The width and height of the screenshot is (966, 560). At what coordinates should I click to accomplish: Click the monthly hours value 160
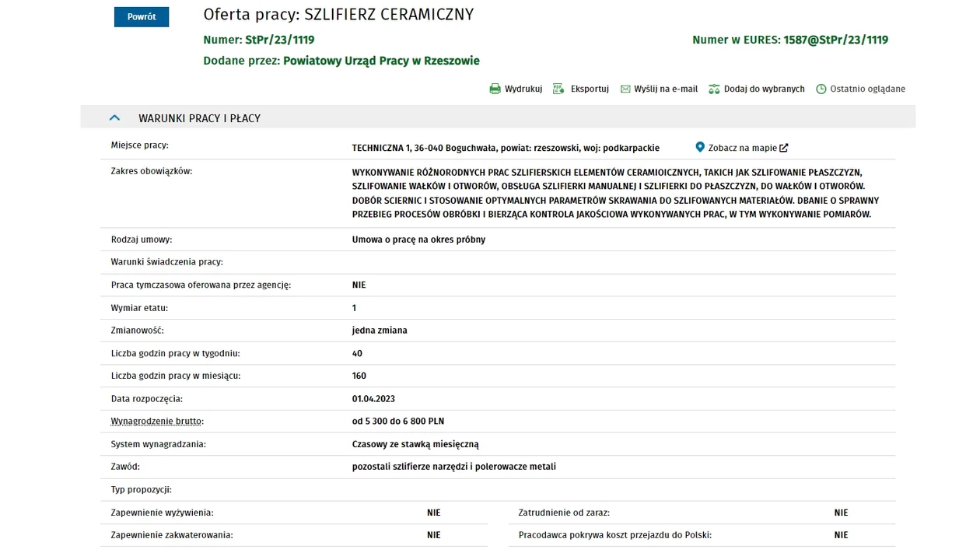[x=359, y=376]
